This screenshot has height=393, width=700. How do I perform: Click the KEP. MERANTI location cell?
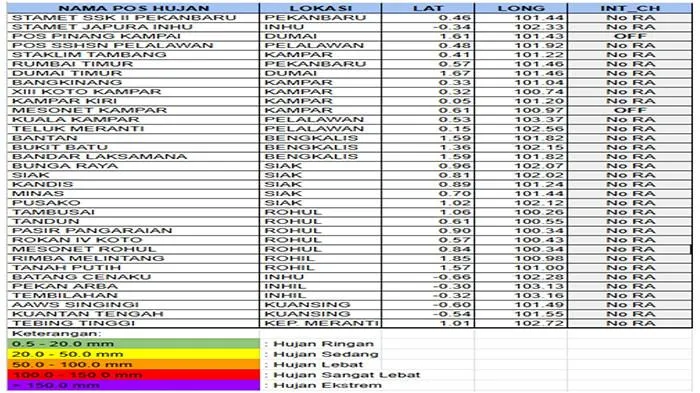pyautogui.click(x=321, y=323)
